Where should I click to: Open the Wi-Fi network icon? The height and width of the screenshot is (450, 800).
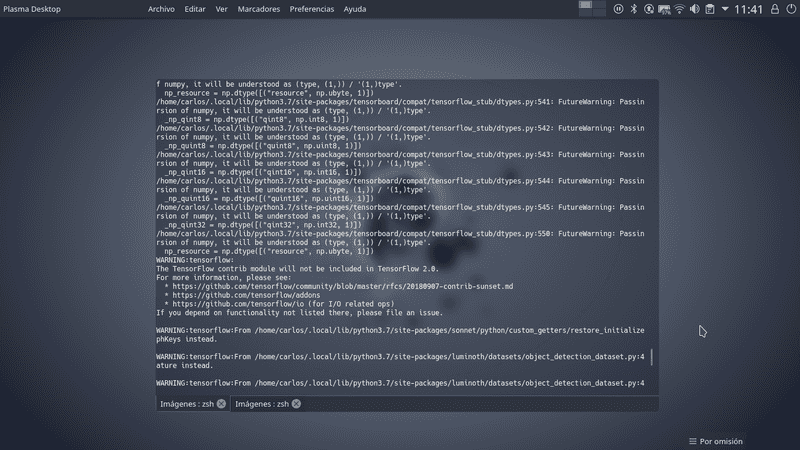(x=679, y=9)
